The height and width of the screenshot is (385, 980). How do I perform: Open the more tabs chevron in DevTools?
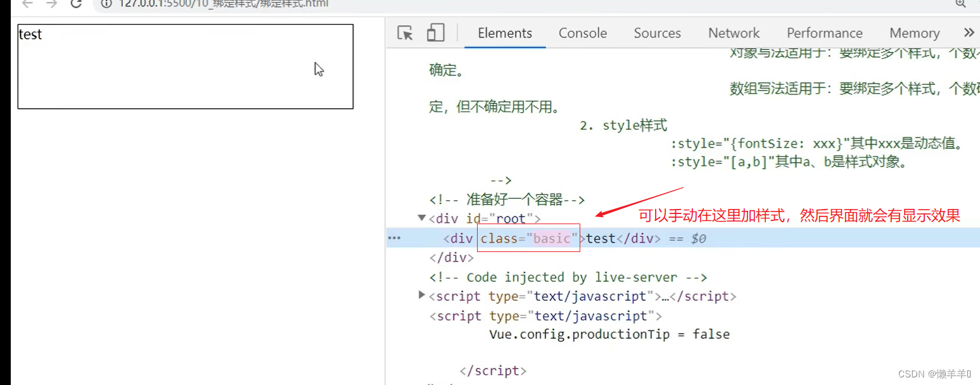969,33
